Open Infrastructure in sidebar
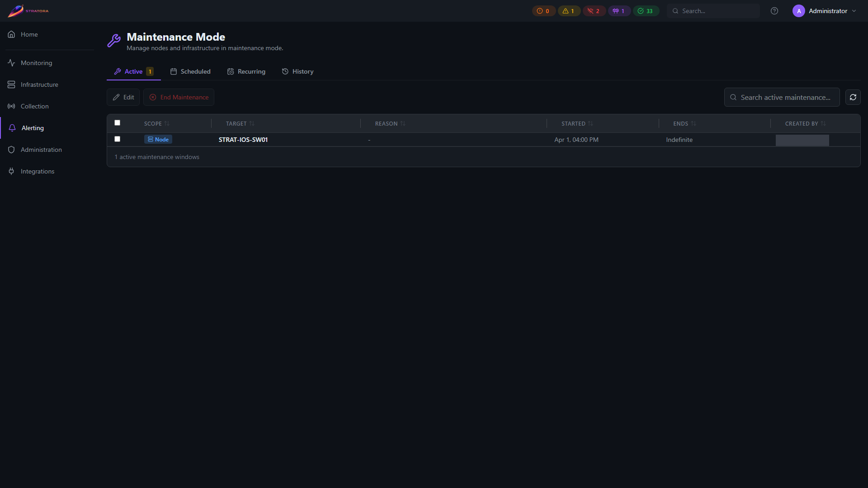 point(47,84)
